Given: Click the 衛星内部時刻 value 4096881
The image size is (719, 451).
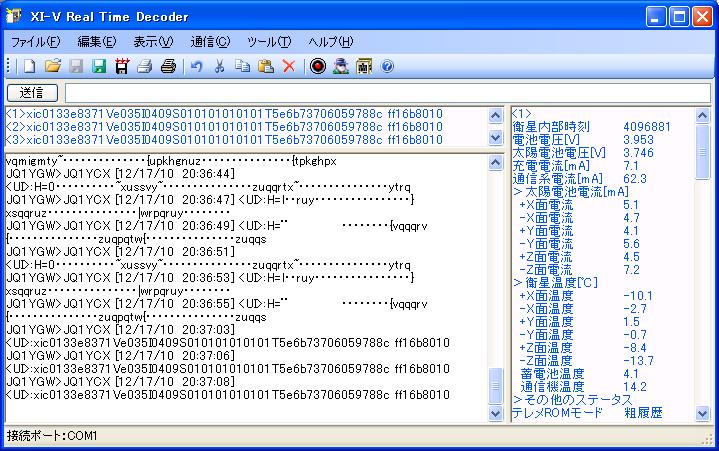Looking at the screenshot, I should (x=647, y=126).
